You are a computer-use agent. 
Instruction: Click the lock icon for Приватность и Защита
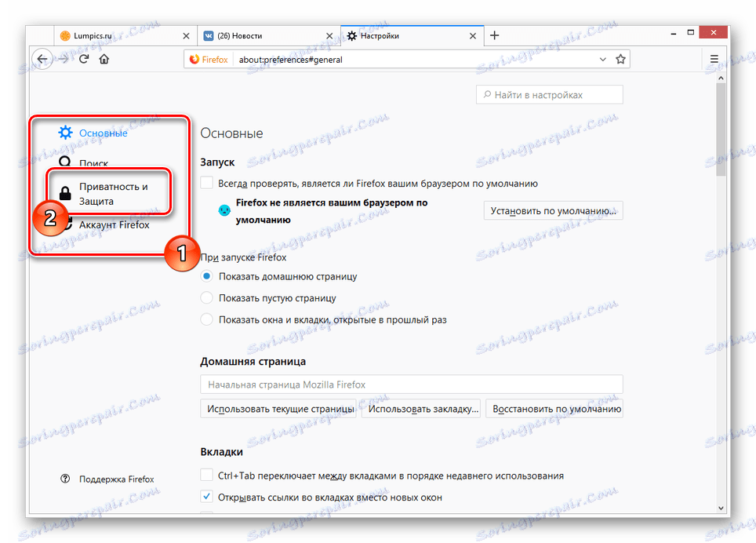click(65, 193)
